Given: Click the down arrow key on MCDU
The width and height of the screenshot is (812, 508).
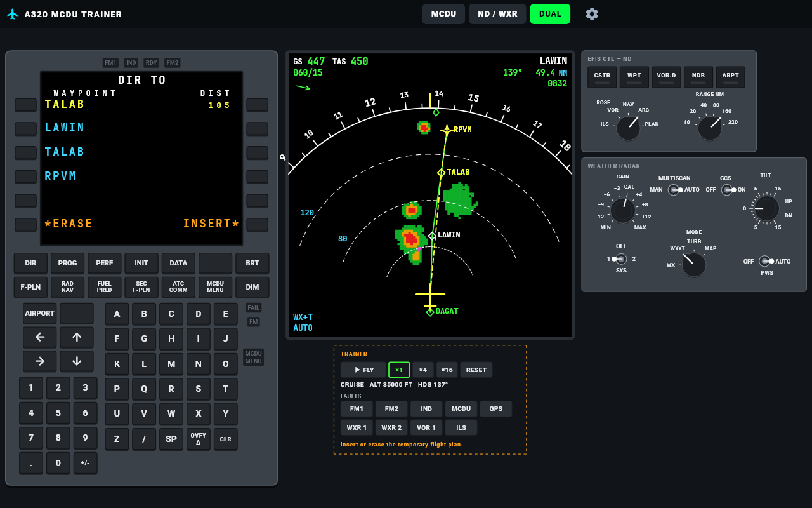Looking at the screenshot, I should (x=77, y=361).
